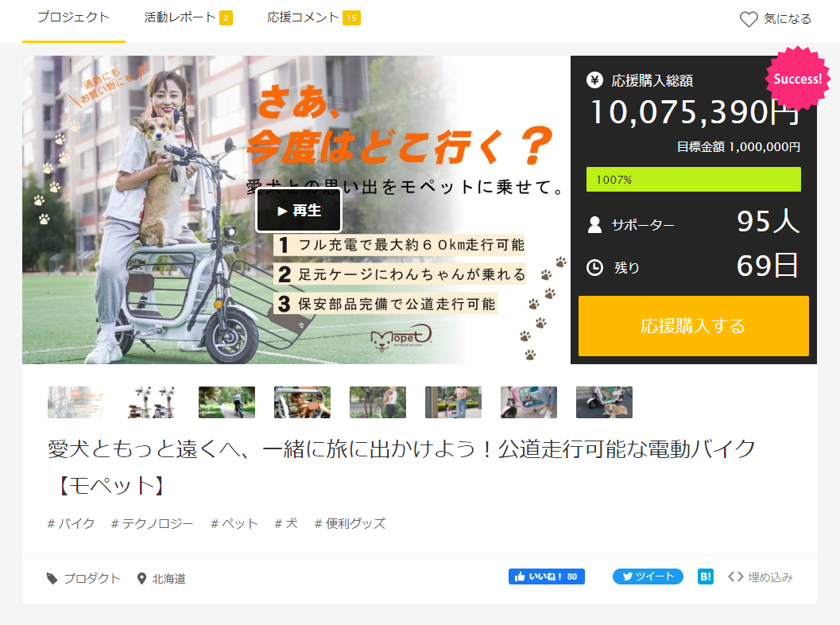Click the yen icon beside 応援購入総額
The image size is (840, 625).
[x=594, y=80]
